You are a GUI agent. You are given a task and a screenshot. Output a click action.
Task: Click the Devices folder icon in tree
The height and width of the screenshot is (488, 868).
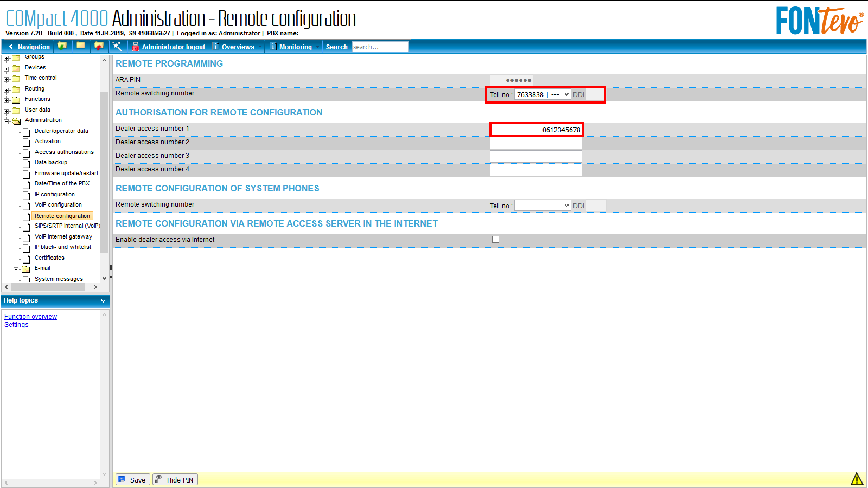(x=16, y=68)
